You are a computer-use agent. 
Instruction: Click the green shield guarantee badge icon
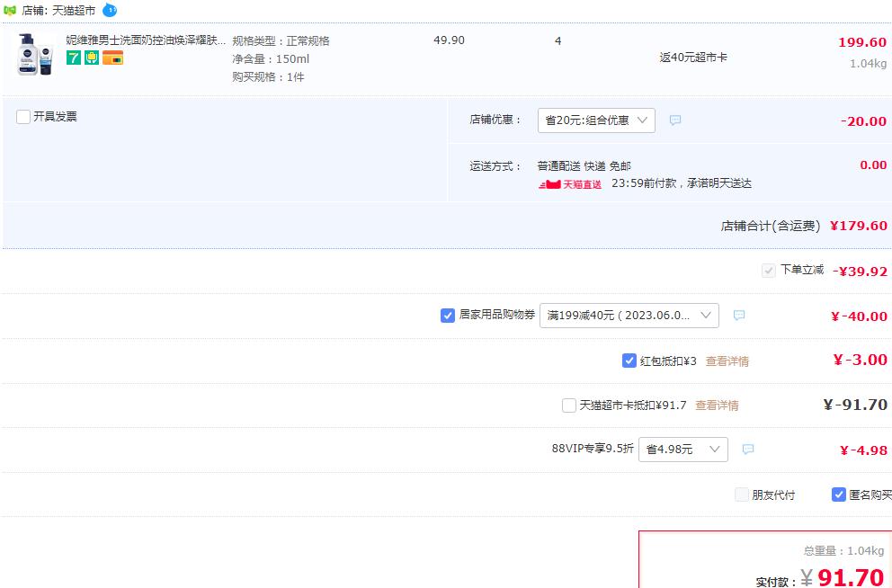(x=92, y=58)
